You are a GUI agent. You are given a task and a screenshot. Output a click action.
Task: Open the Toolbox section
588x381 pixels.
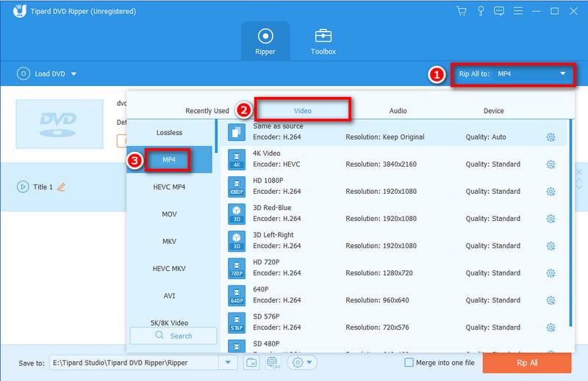click(323, 41)
